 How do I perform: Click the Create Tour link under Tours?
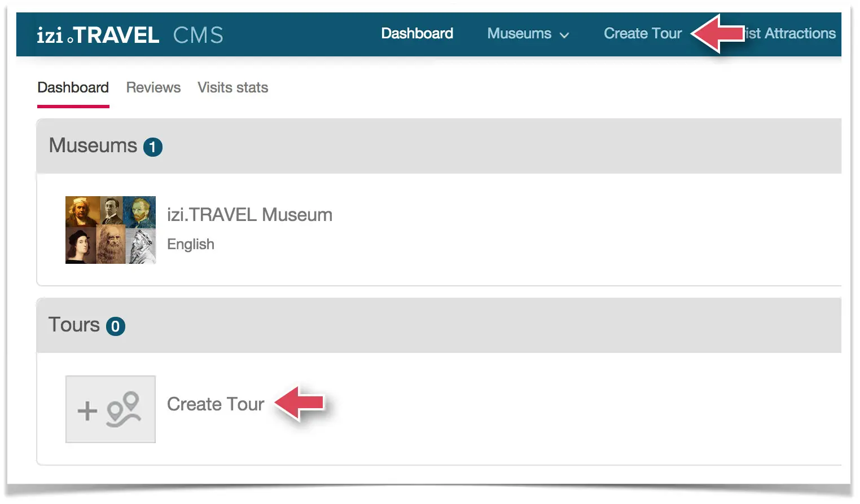pyautogui.click(x=216, y=404)
